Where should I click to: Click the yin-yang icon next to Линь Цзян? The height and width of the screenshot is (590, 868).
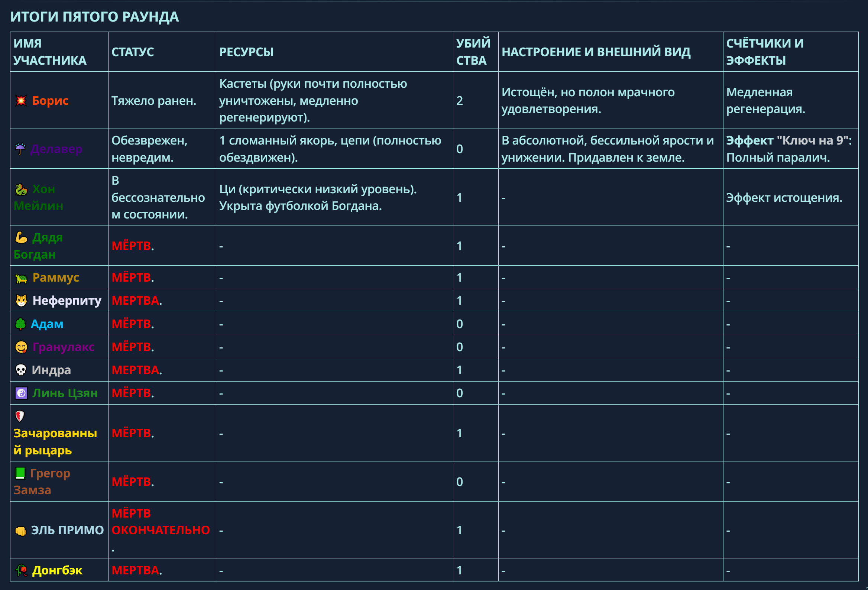click(x=21, y=393)
